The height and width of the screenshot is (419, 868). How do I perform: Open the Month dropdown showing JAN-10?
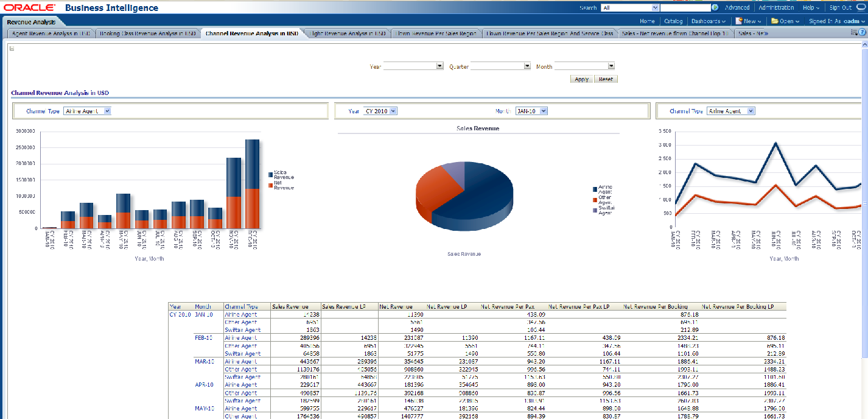tap(544, 111)
